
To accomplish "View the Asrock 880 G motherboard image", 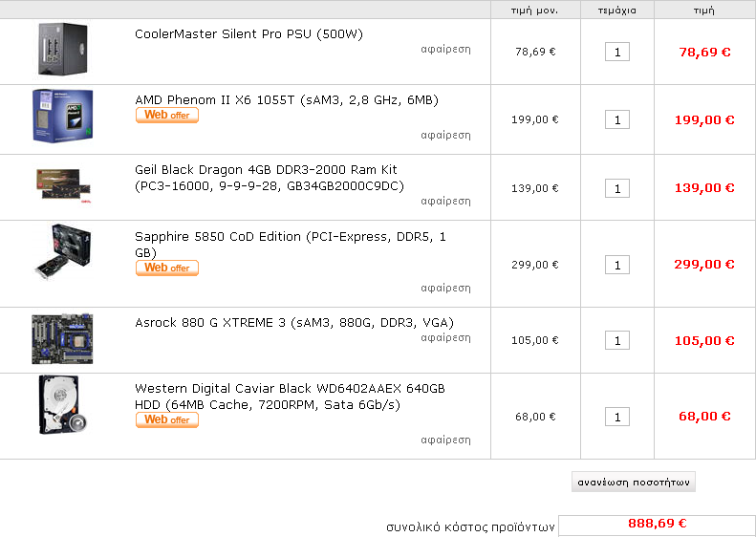I will point(62,338).
